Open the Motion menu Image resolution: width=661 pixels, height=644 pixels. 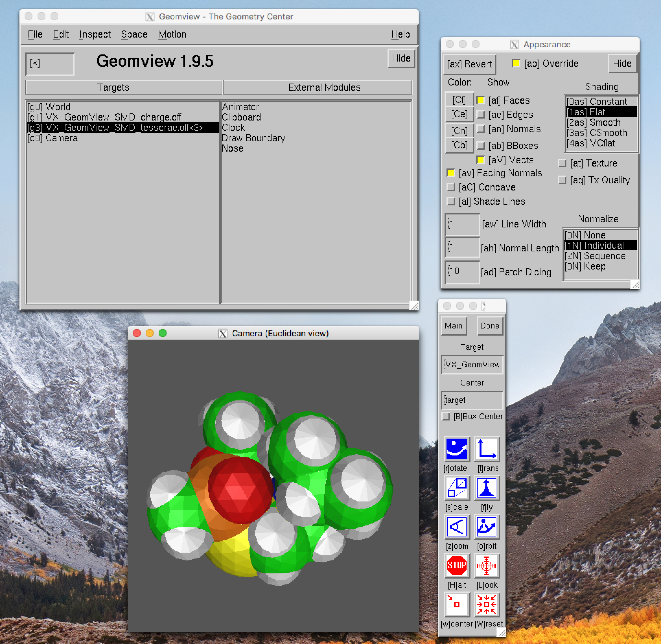tap(172, 34)
